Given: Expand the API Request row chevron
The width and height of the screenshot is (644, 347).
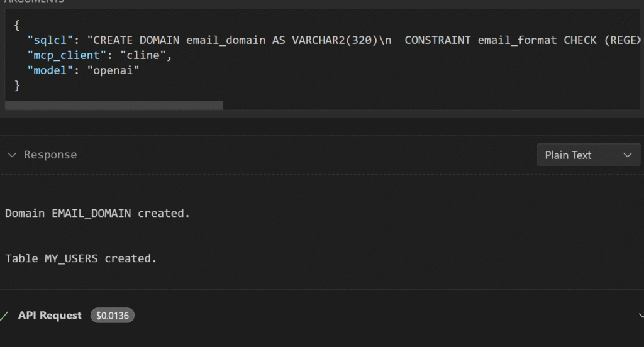Looking at the screenshot, I should [x=640, y=316].
